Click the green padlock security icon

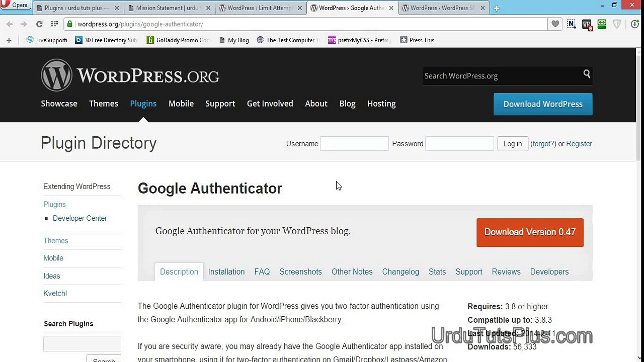tap(70, 24)
